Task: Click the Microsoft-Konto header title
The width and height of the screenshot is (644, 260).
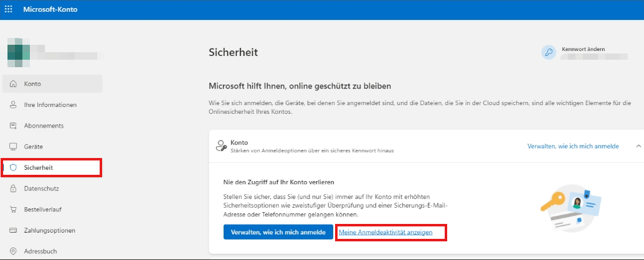Action: [50, 9]
